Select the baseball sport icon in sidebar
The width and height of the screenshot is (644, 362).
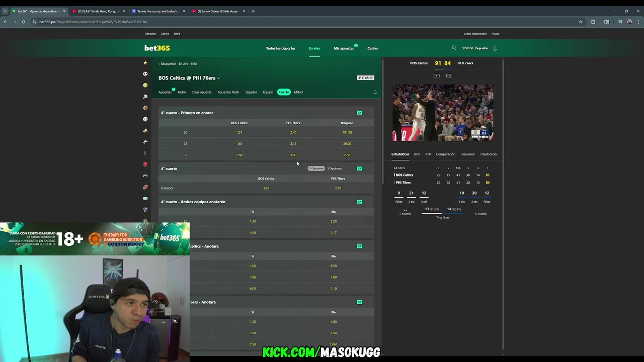(145, 119)
